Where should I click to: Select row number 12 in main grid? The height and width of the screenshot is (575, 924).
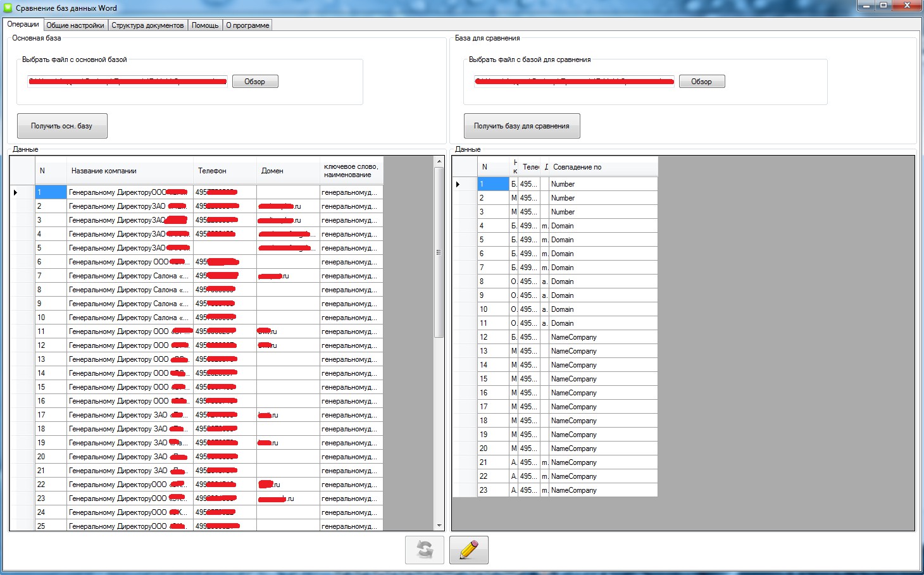51,345
